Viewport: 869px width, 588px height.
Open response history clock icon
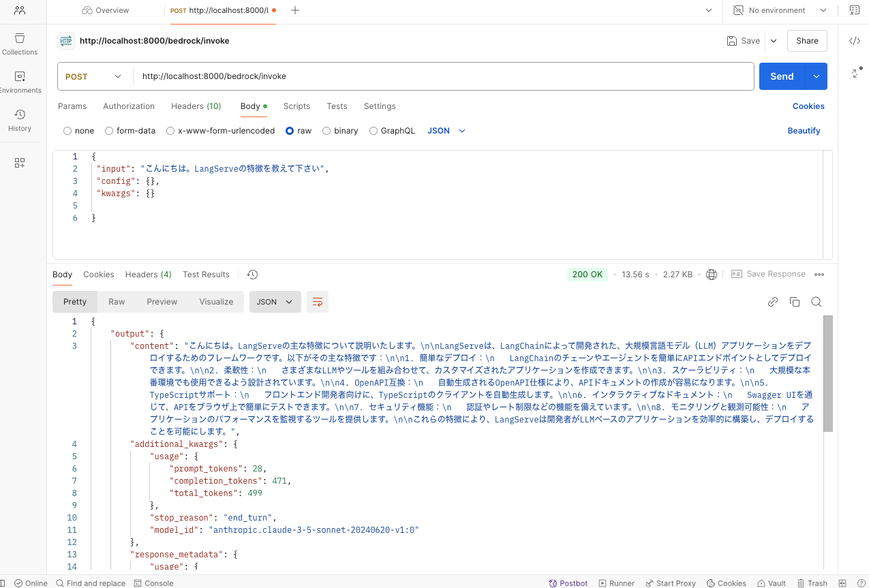pos(252,275)
